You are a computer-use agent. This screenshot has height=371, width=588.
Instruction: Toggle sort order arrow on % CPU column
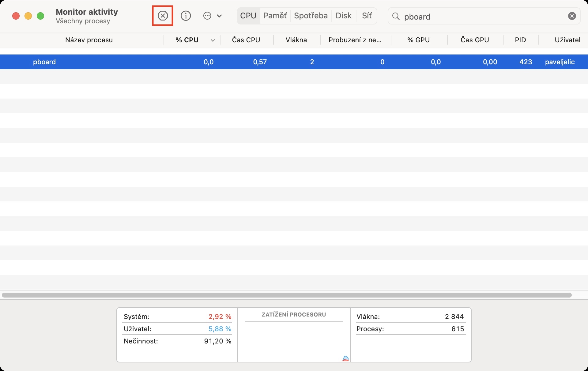(213, 40)
